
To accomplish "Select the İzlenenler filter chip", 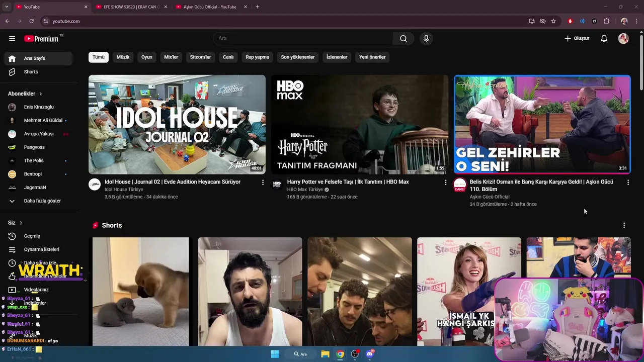I will click(x=337, y=57).
